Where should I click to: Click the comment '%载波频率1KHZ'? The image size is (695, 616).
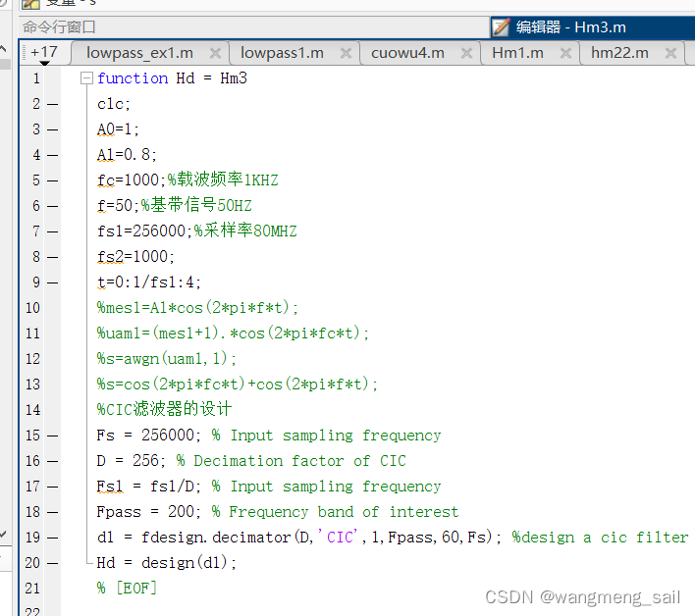tap(223, 180)
